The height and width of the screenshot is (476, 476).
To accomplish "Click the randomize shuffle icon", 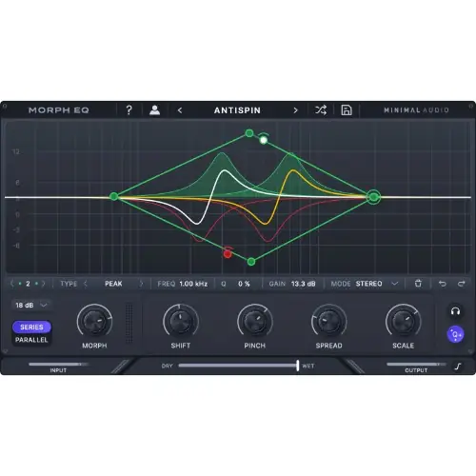I will tap(321, 110).
